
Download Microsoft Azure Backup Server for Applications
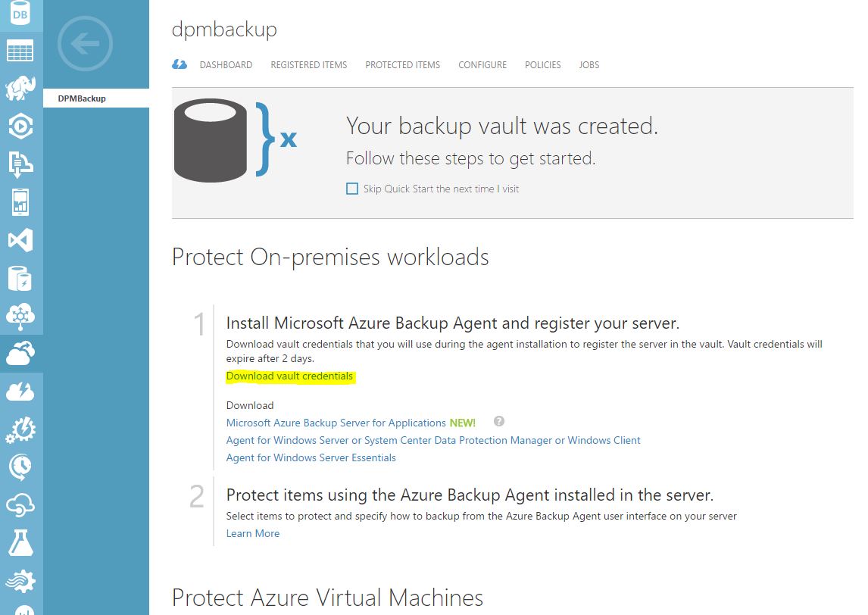click(336, 423)
